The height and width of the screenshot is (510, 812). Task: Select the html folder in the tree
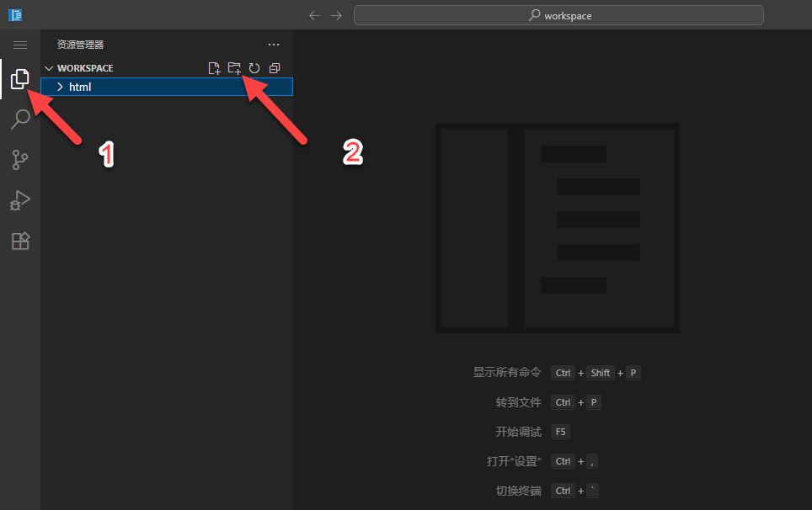click(167, 87)
